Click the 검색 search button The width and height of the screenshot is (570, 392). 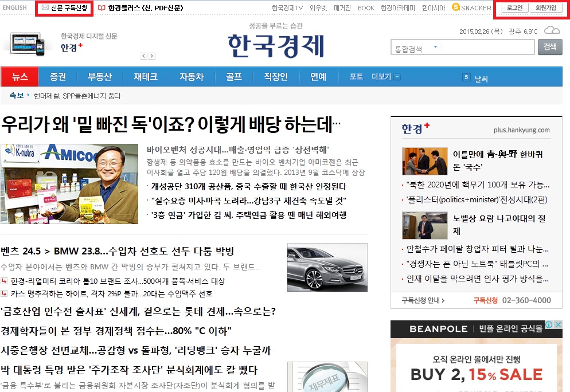click(x=550, y=47)
